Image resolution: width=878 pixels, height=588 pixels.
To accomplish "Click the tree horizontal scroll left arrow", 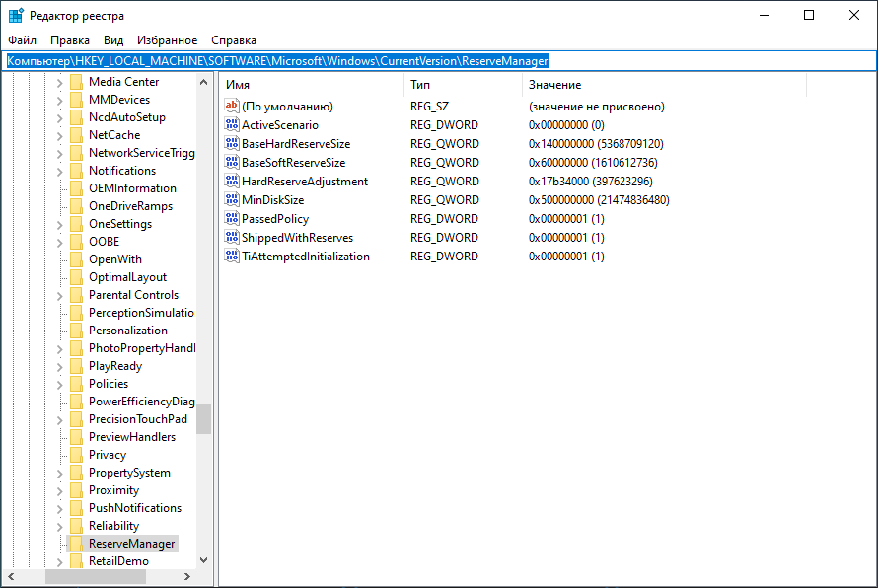I will [11, 576].
